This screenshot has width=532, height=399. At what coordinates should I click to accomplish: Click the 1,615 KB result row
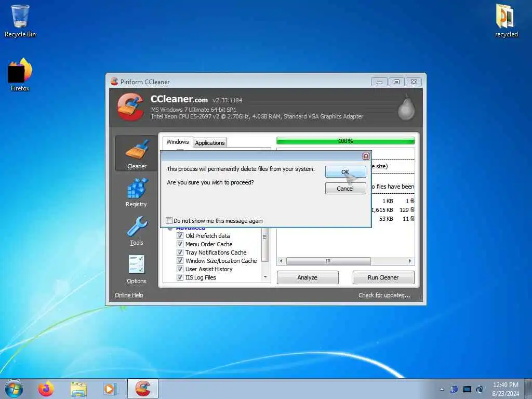(393, 210)
